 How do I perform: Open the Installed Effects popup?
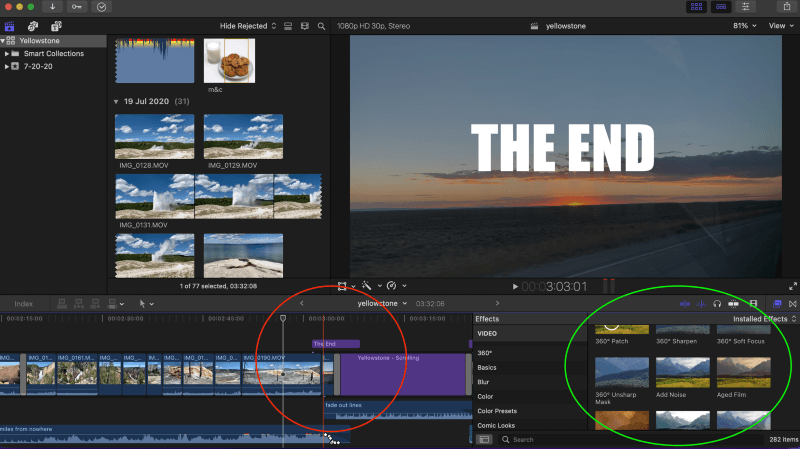tap(764, 319)
